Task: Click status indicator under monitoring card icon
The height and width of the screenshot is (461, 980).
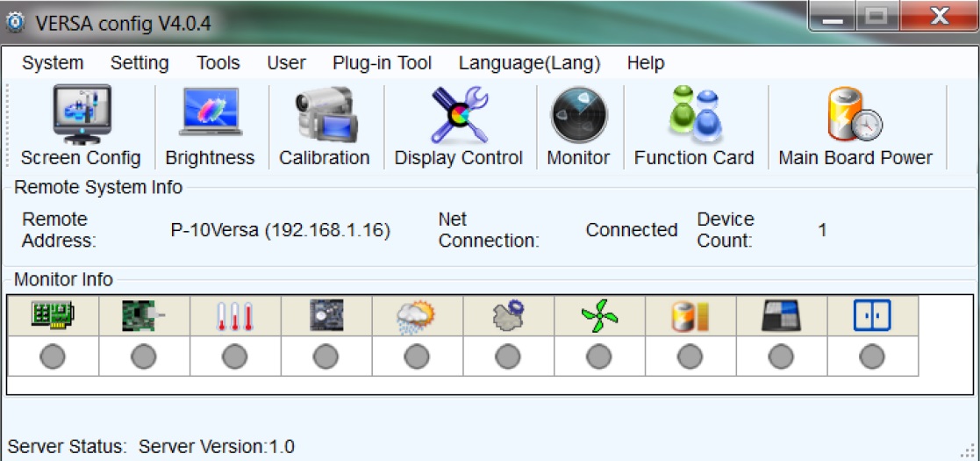Action: click(x=325, y=357)
